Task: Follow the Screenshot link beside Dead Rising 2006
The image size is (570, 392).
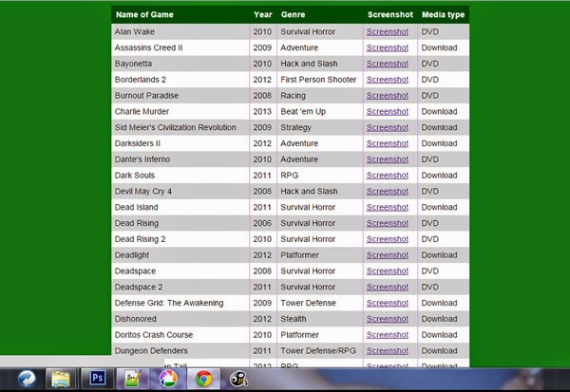Action: click(x=388, y=223)
